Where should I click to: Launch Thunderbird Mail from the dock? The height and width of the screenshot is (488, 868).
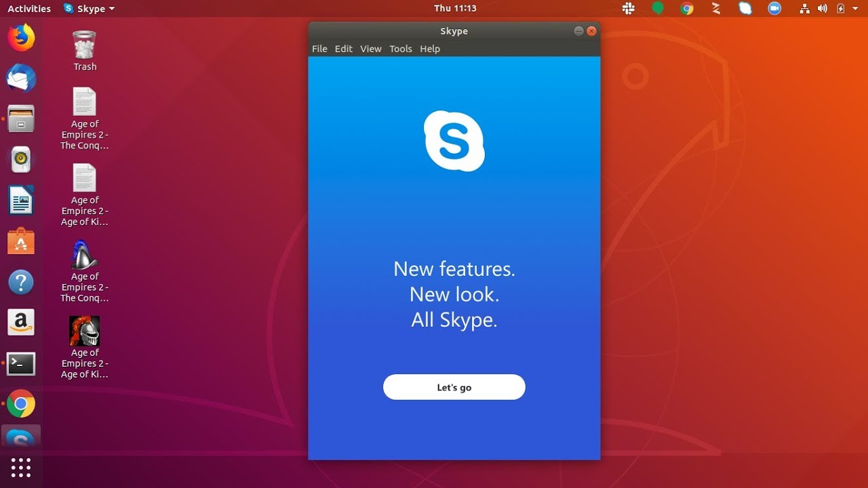[x=21, y=78]
